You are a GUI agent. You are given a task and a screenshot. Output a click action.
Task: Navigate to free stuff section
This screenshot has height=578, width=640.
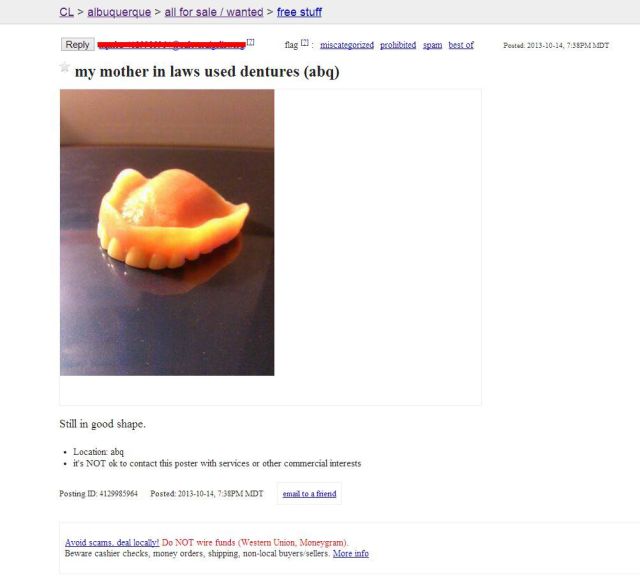(299, 12)
